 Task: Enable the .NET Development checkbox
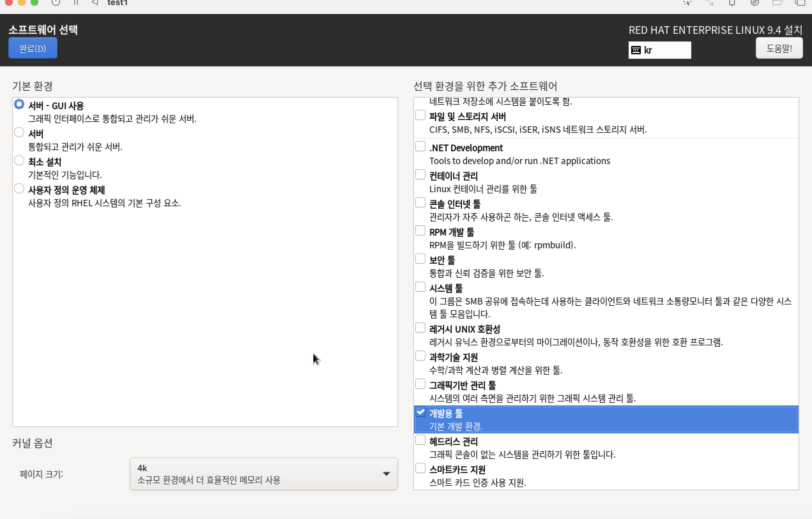click(x=420, y=147)
